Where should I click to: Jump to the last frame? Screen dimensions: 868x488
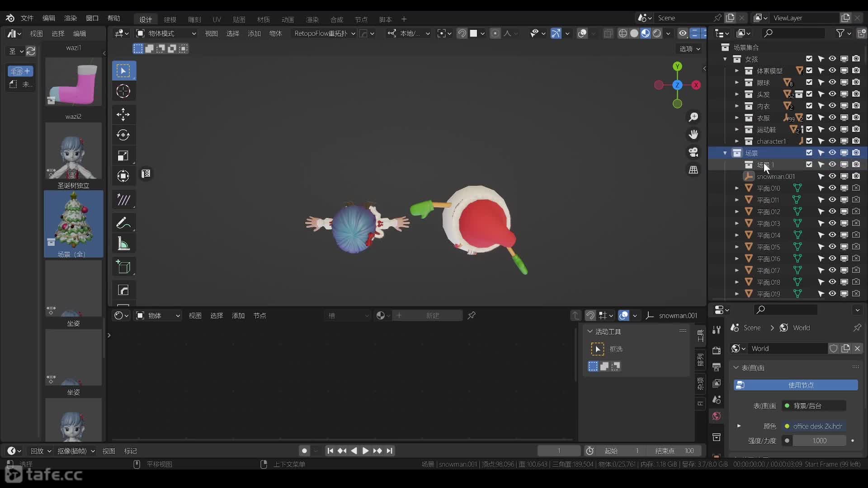tap(390, 451)
